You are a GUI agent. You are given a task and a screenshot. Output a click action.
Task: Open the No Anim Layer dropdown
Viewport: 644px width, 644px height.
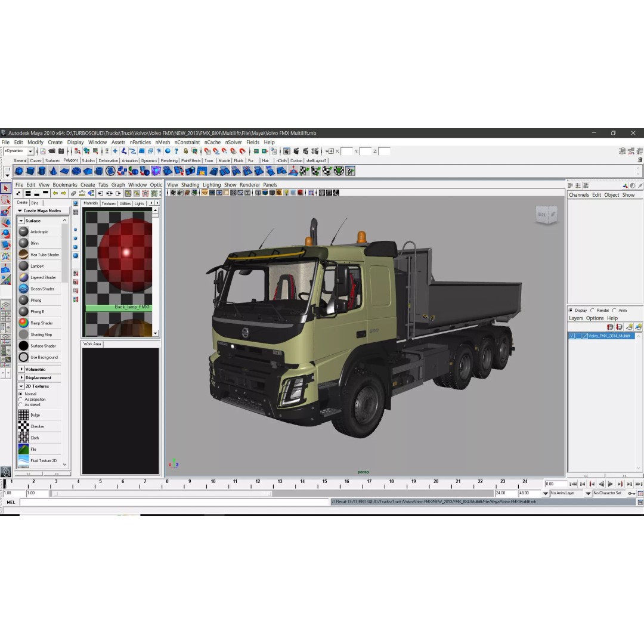(546, 493)
